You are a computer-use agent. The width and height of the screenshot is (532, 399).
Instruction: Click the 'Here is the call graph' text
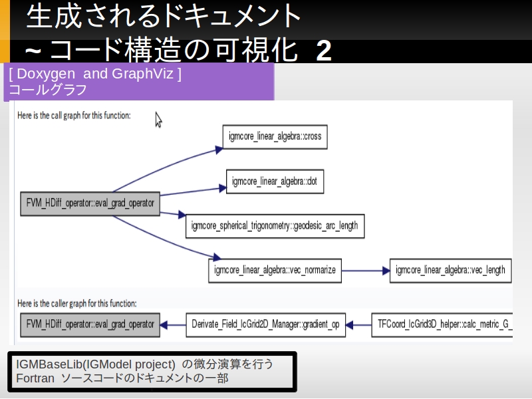74,115
